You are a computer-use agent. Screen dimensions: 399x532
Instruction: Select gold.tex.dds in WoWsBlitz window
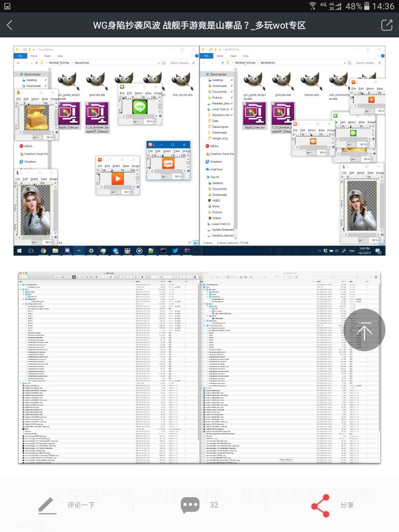(x=283, y=85)
